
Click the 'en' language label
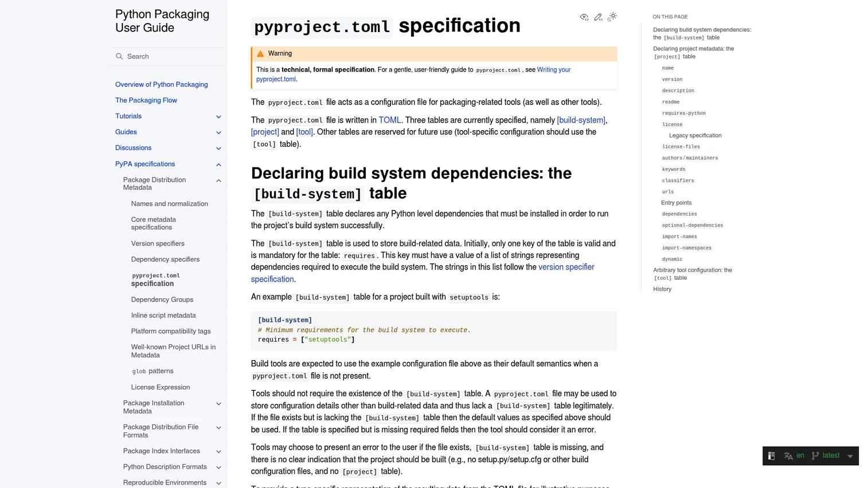pos(800,456)
